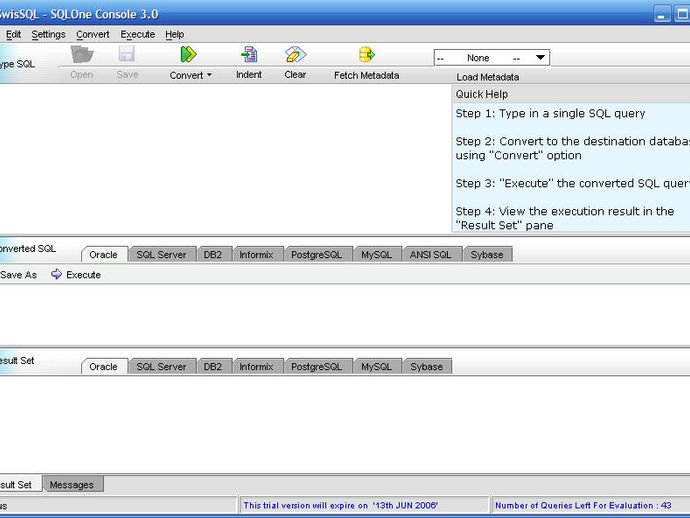
Task: Select MySQL tab in Result Set
Action: (x=377, y=366)
